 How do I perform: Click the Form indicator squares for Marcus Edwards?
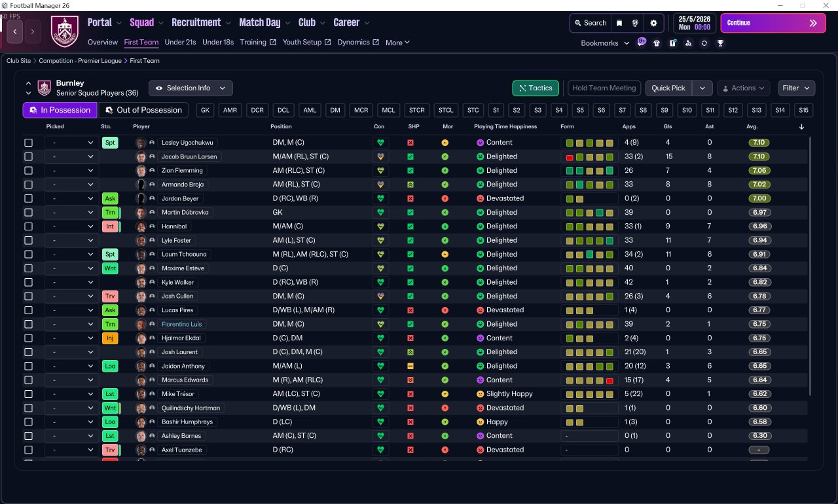(x=589, y=380)
